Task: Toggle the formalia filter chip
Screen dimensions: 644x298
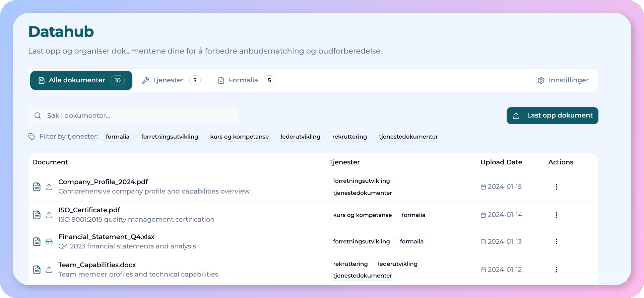Action: 118,137
